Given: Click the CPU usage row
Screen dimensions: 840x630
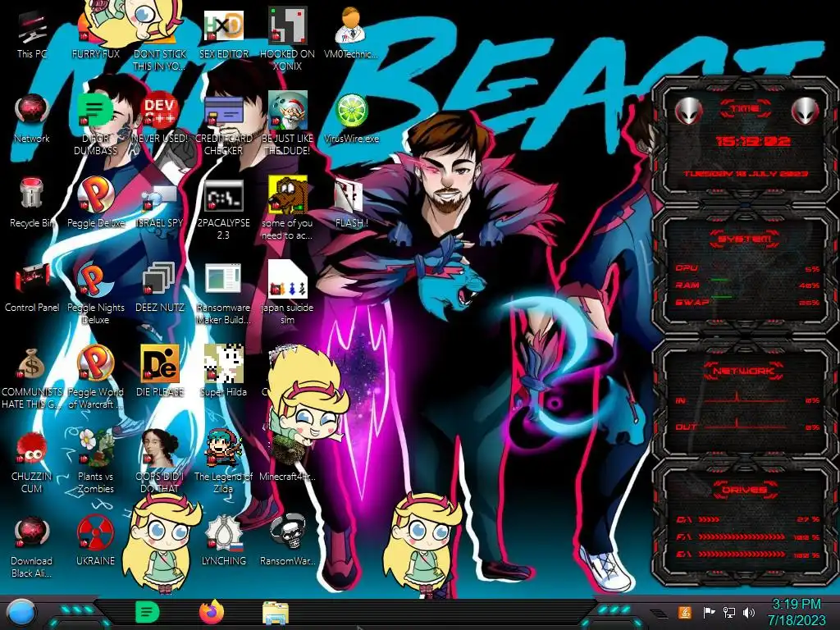Looking at the screenshot, I should pyautogui.click(x=746, y=268).
